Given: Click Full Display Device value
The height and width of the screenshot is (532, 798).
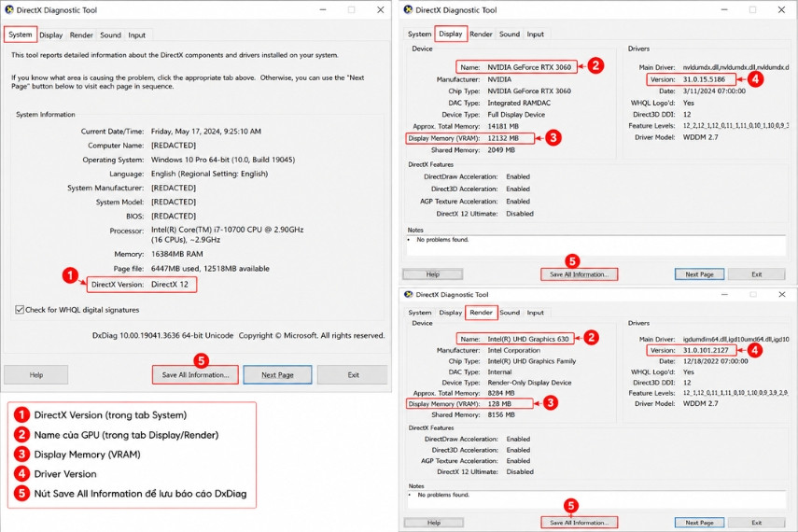Looking at the screenshot, I should point(516,115).
